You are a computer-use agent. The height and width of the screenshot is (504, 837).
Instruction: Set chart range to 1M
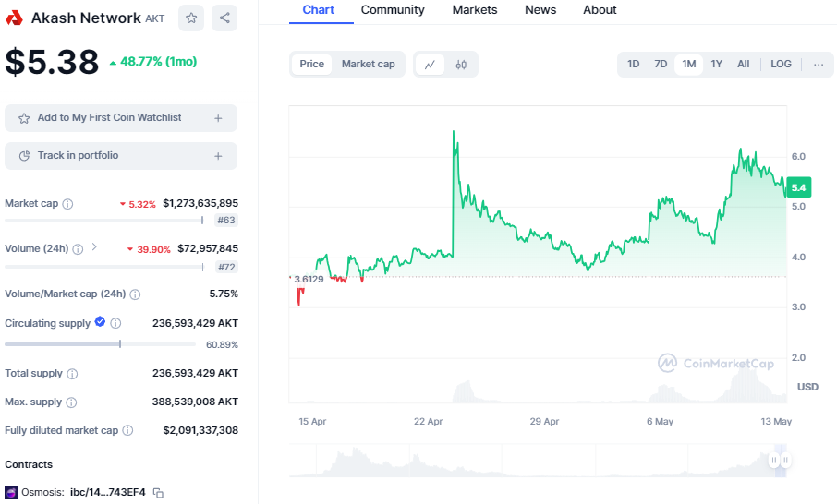pos(689,64)
